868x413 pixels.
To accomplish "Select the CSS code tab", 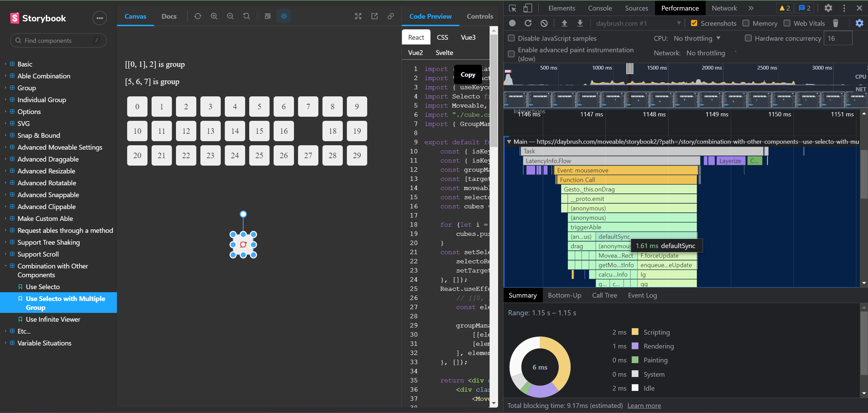I will pos(442,37).
